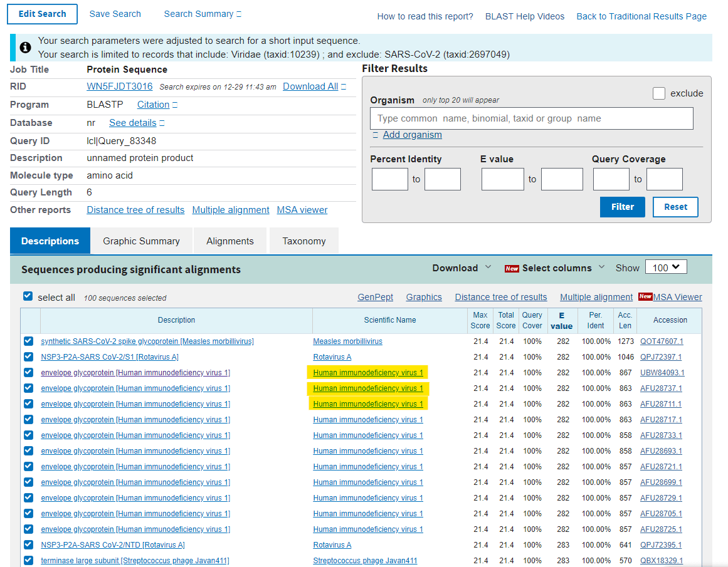This screenshot has height=567, width=728.
Task: Click the Measles morbillivirus scientific name
Action: pyautogui.click(x=348, y=341)
